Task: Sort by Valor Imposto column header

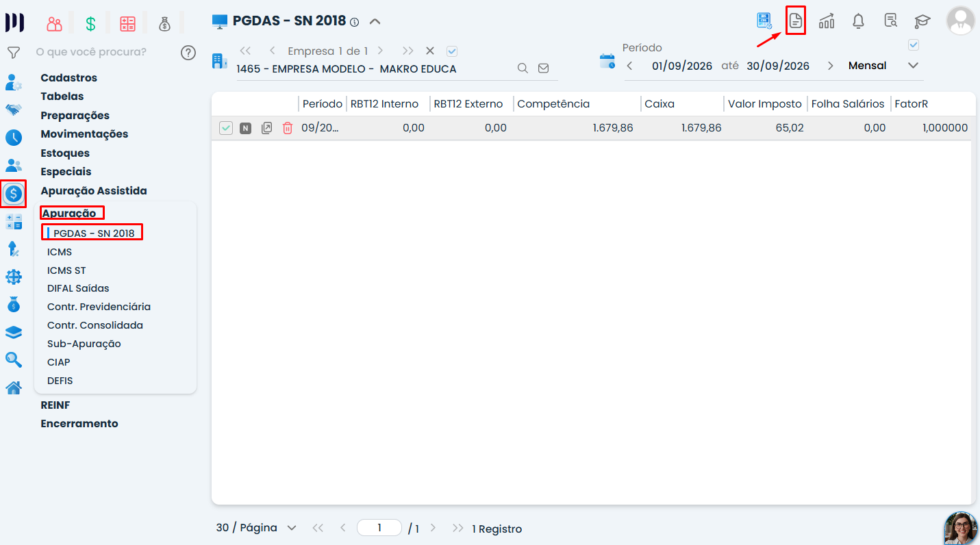Action: tap(764, 104)
